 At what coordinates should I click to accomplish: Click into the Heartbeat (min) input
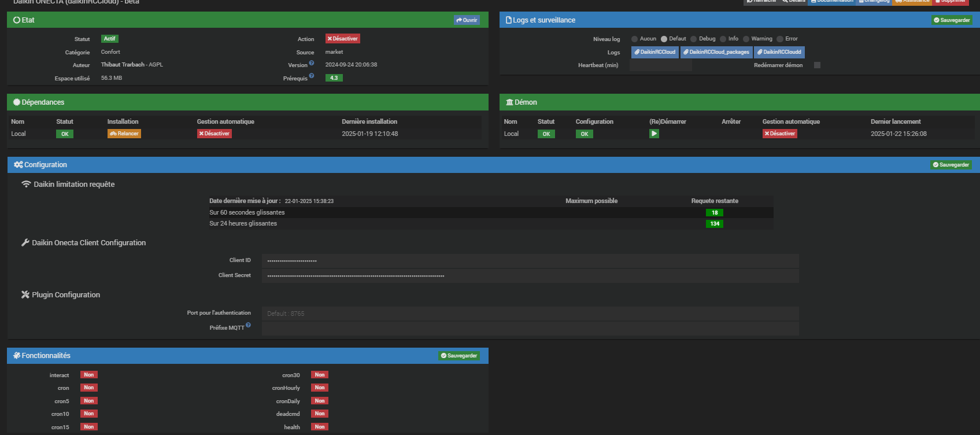660,65
